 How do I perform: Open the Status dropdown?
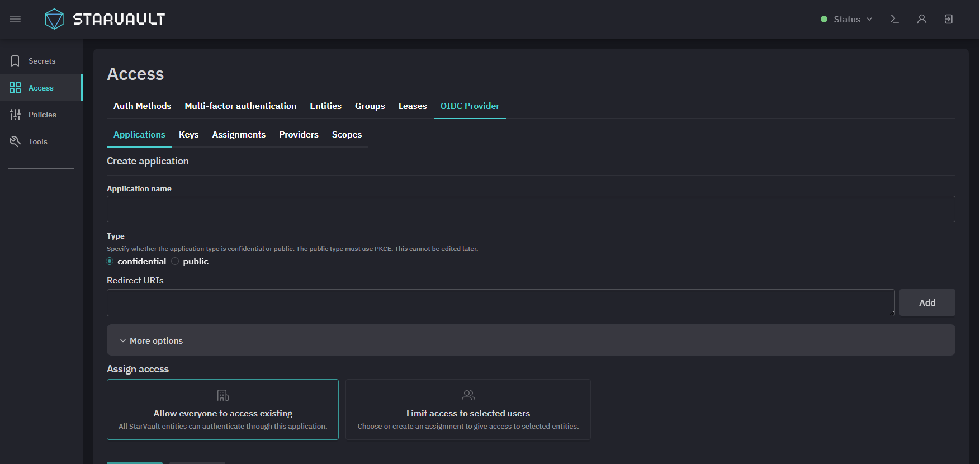(847, 19)
